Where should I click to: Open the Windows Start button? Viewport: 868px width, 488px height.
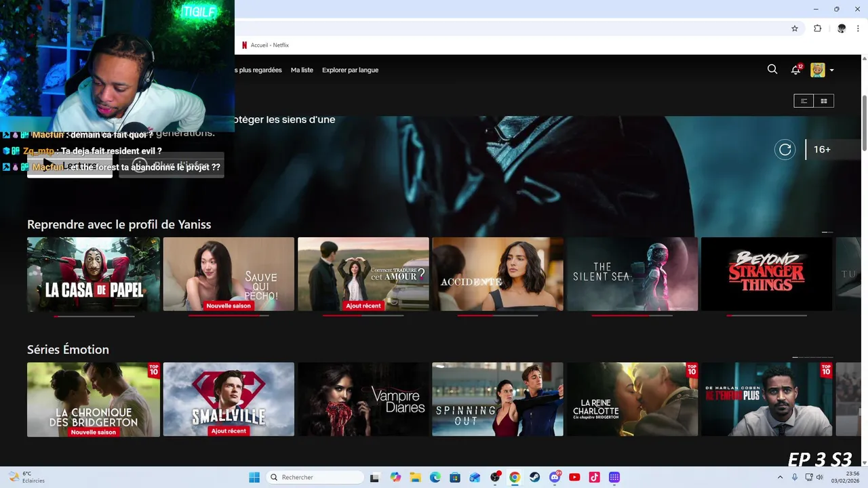tap(254, 477)
